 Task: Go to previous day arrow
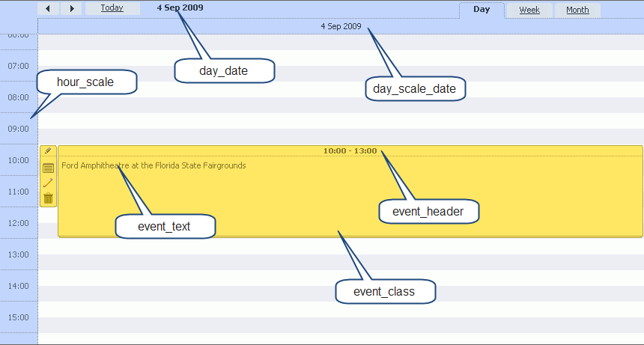[x=48, y=9]
